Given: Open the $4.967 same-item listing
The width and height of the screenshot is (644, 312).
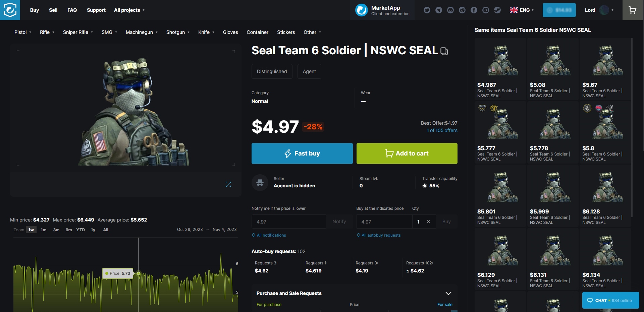Looking at the screenshot, I should pyautogui.click(x=500, y=69).
